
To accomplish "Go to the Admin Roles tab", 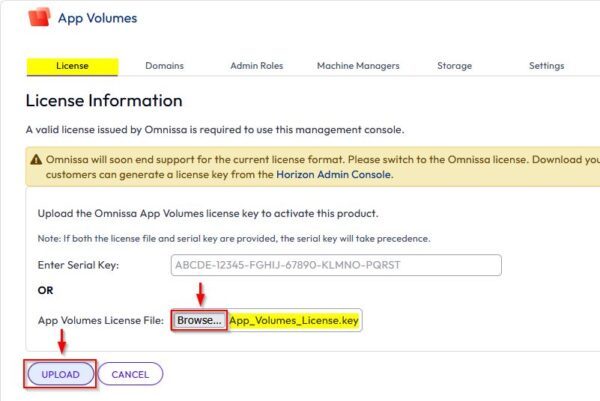I will coord(257,66).
